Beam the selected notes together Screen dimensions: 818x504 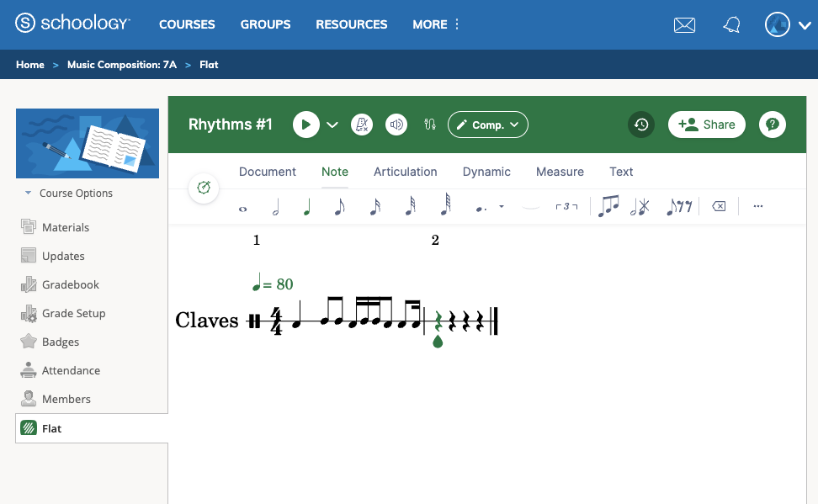pos(608,206)
